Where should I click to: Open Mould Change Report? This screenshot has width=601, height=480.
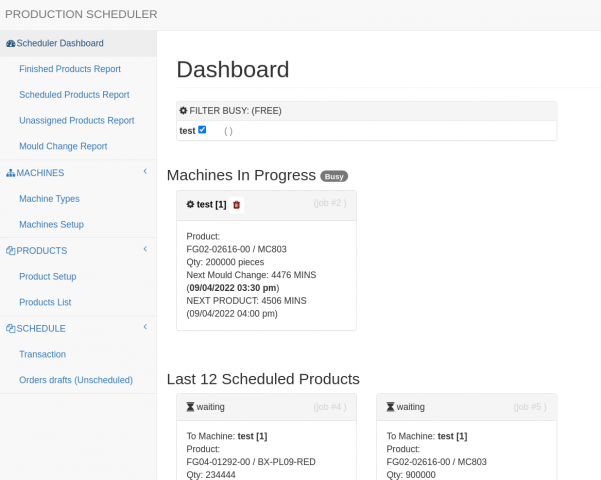click(63, 146)
